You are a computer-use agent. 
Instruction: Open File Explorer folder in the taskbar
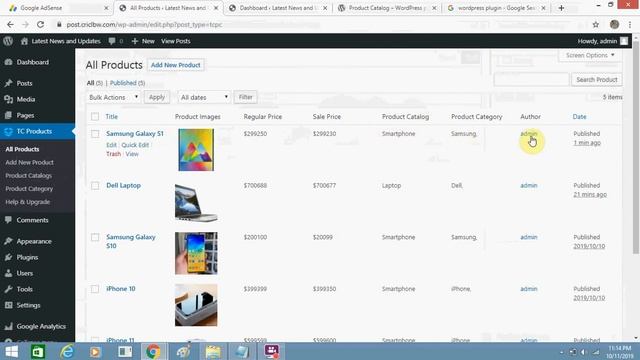tap(213, 351)
